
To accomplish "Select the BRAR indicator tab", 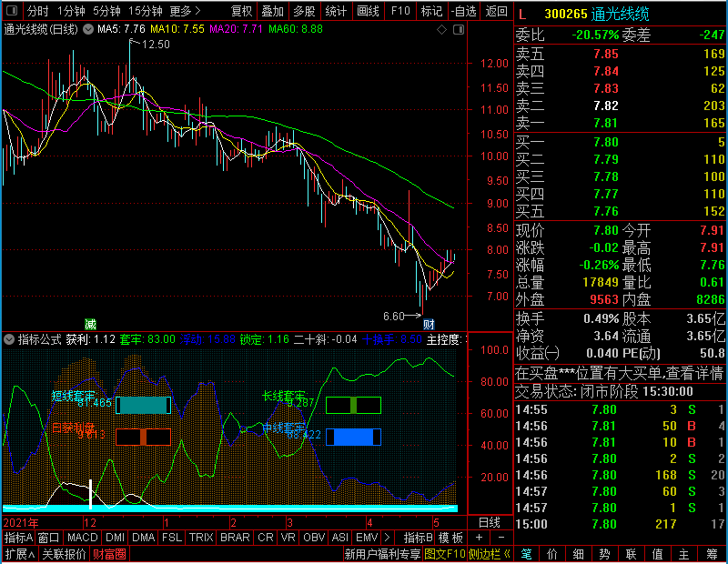I will coord(235,538).
